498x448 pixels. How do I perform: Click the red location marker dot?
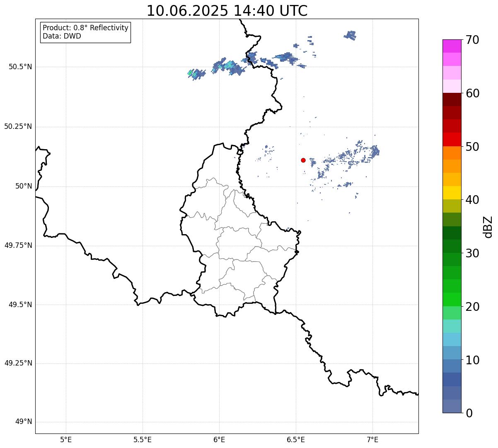(x=303, y=160)
